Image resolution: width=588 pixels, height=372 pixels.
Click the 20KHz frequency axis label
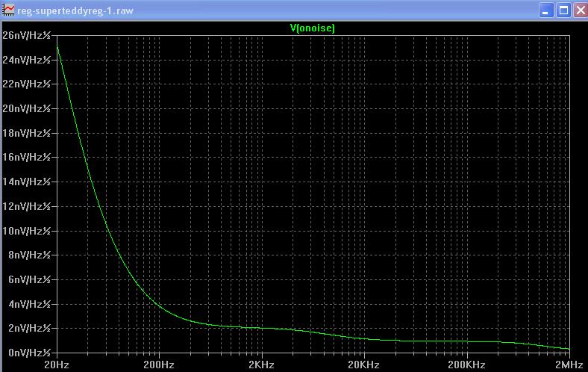(363, 365)
